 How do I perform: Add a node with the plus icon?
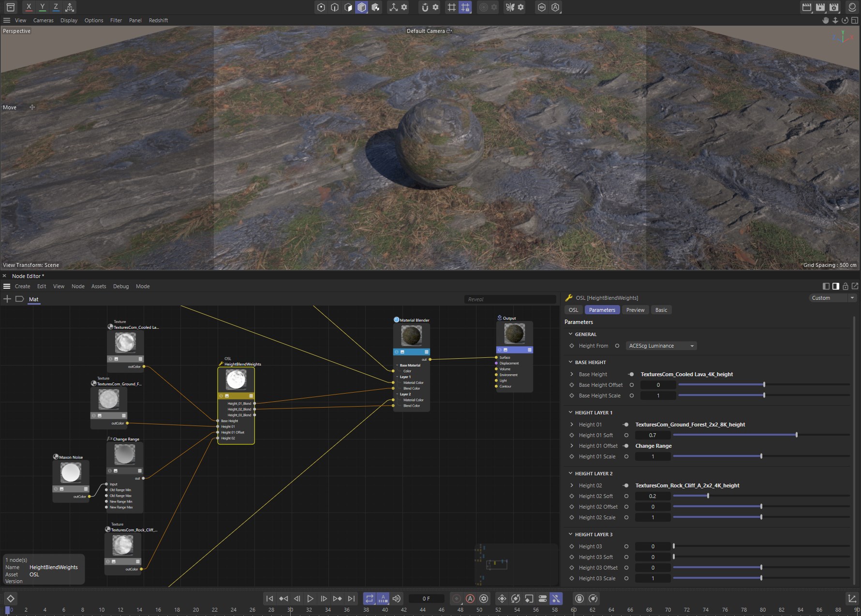[x=7, y=299]
